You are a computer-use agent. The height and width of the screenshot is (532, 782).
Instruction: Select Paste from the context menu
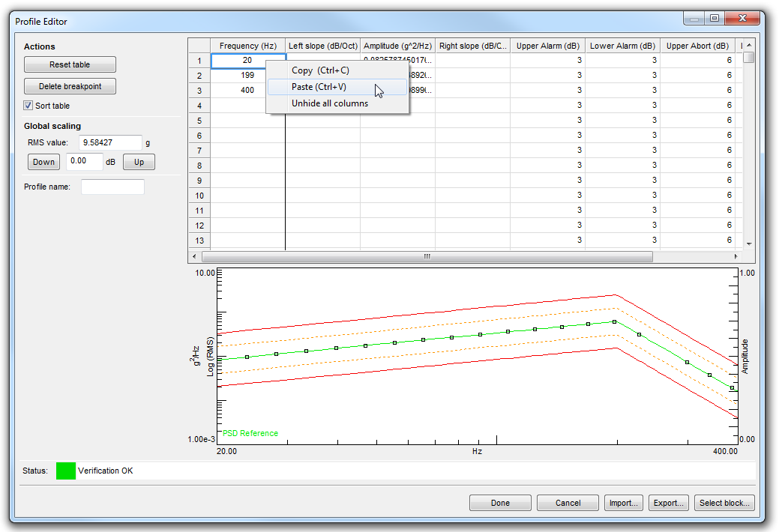(319, 87)
